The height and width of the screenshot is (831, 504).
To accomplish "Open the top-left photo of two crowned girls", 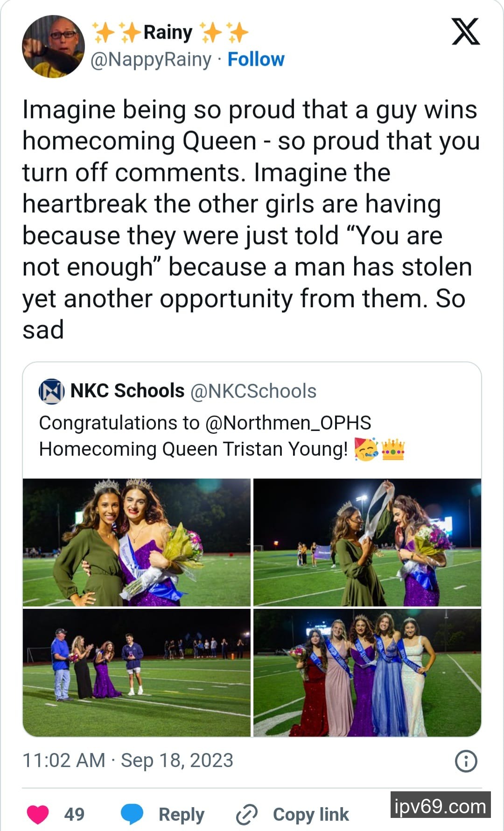I will (x=137, y=542).
